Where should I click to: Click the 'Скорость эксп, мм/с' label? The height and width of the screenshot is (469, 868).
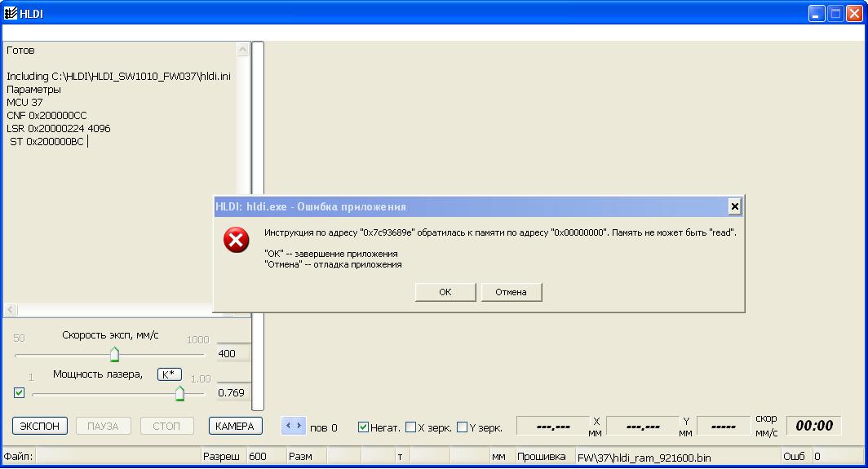coord(110,335)
